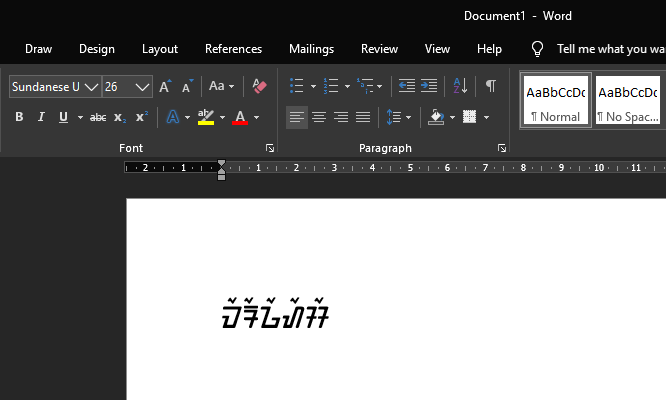Viewport: 666px width, 400px height.
Task: Apply the Normal style
Action: coord(555,100)
